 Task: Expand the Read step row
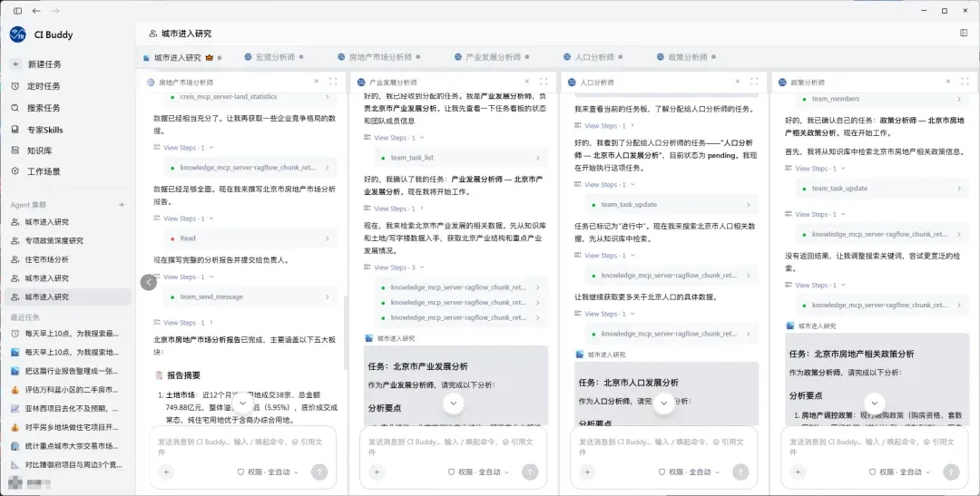(x=250, y=238)
